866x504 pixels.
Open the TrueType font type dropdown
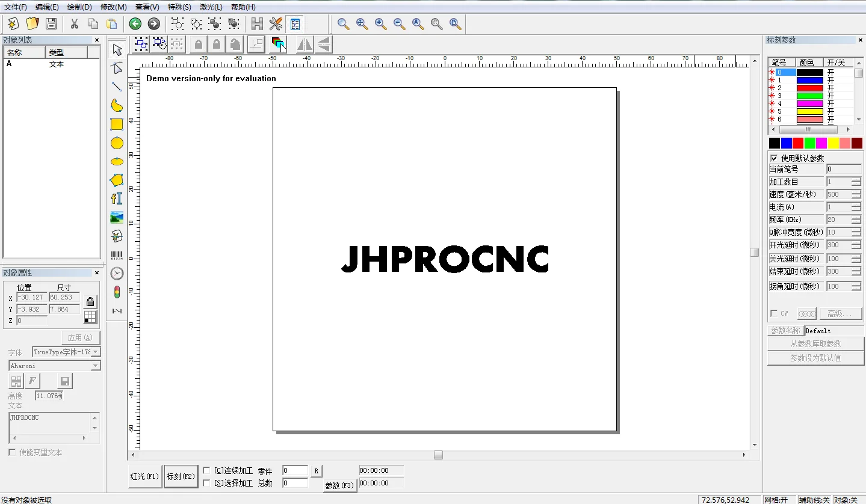pos(96,352)
